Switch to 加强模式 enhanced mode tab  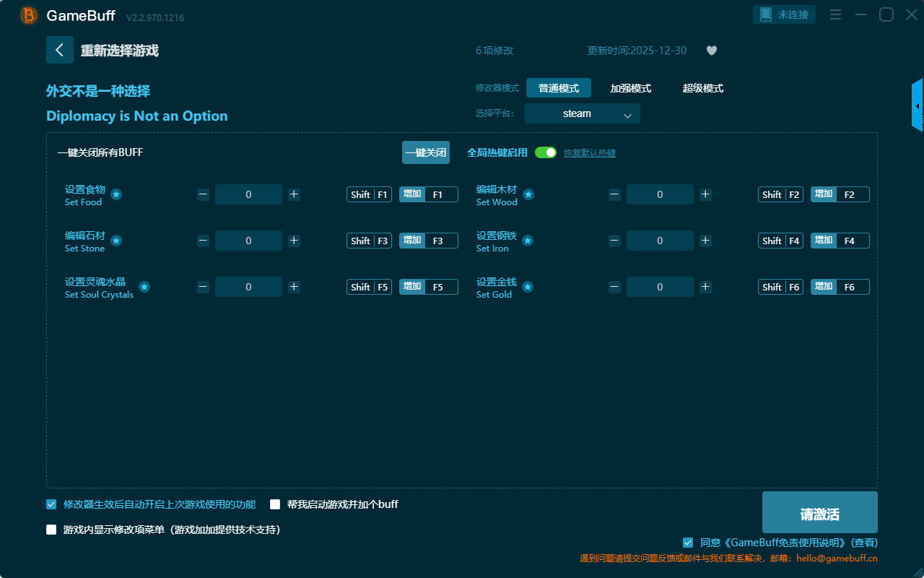pyautogui.click(x=630, y=88)
